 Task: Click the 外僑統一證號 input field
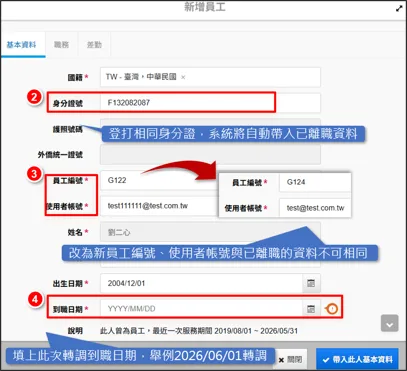[x=210, y=154]
